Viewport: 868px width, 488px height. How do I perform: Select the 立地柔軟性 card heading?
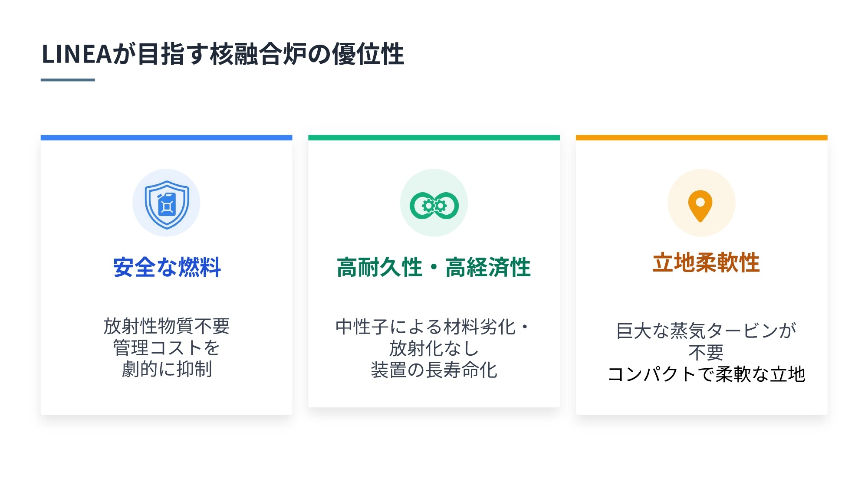pyautogui.click(x=706, y=262)
